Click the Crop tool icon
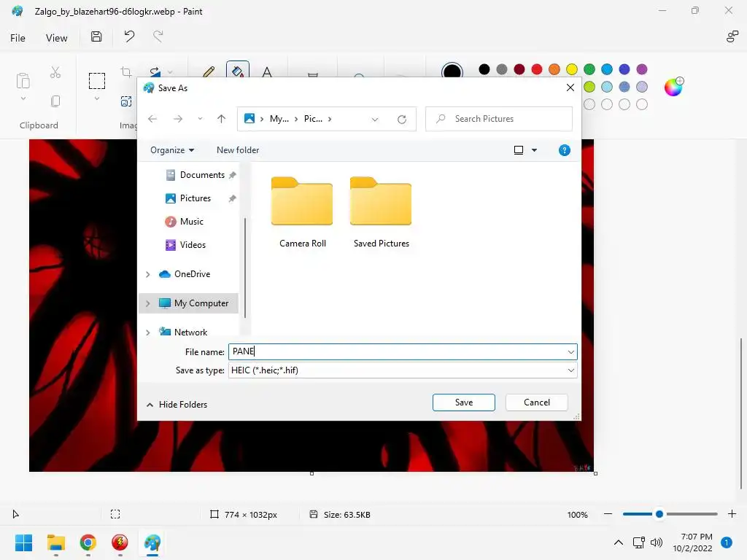747x560 pixels. [125, 72]
